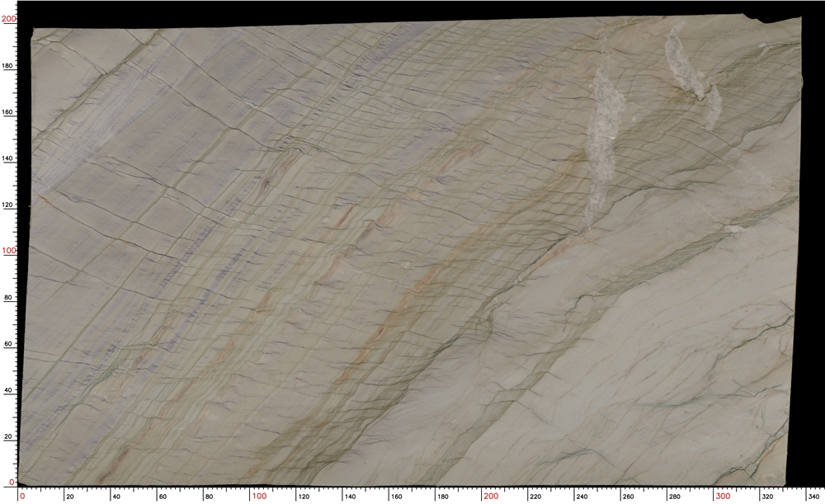The image size is (825, 504).
Task: Select the red 100 on the bottom ruler
Action: tap(259, 496)
